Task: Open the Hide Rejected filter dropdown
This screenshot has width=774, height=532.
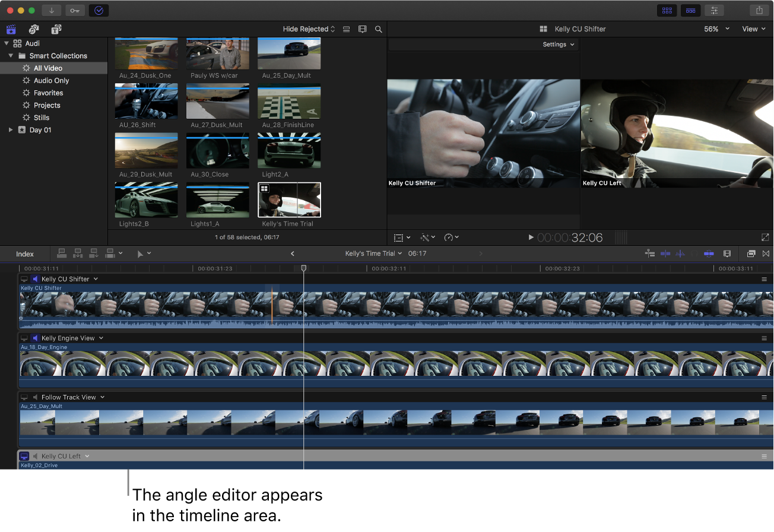Action: point(309,28)
